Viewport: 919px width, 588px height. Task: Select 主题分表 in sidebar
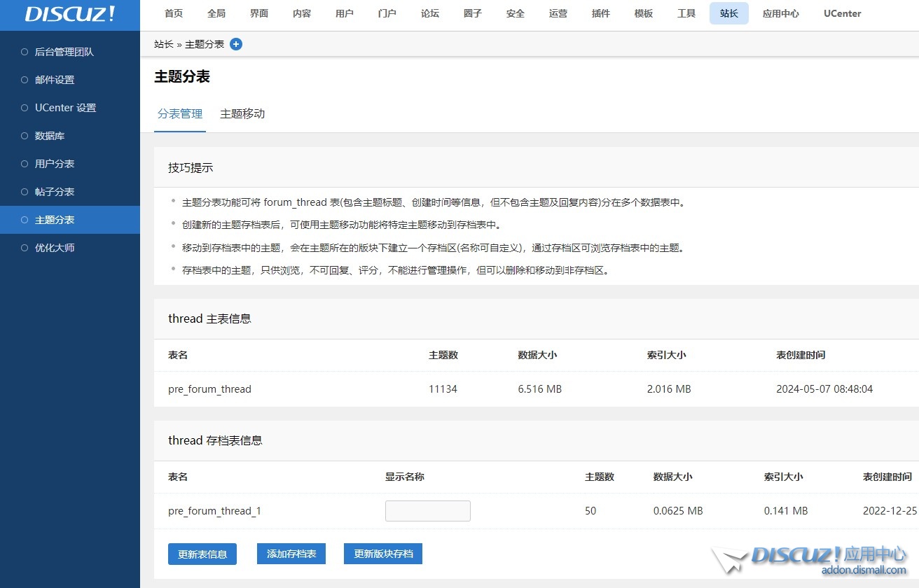click(70, 220)
